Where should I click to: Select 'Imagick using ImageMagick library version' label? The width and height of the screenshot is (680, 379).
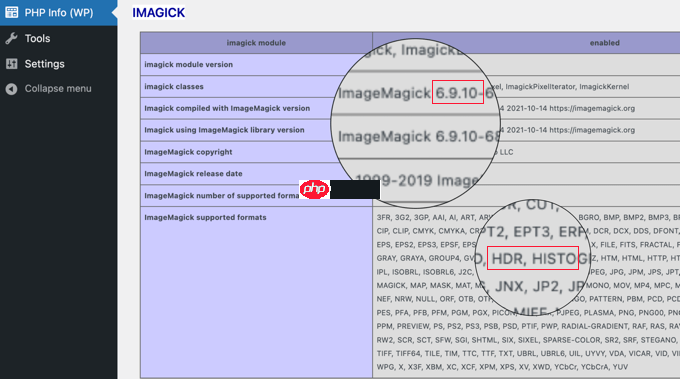coord(224,130)
